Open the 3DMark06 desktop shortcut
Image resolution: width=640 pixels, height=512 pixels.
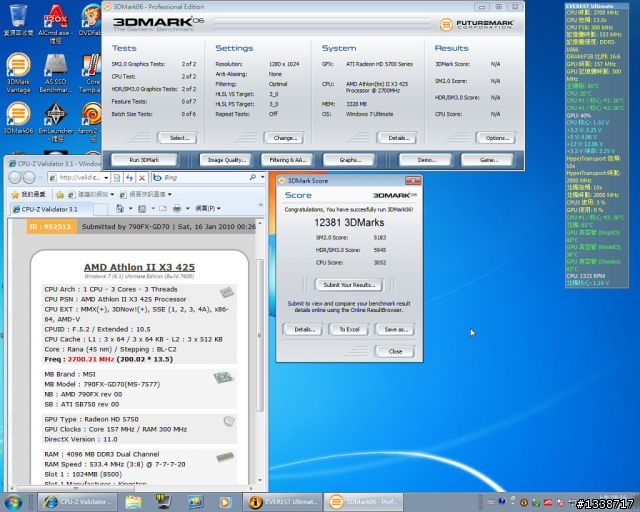[18, 118]
